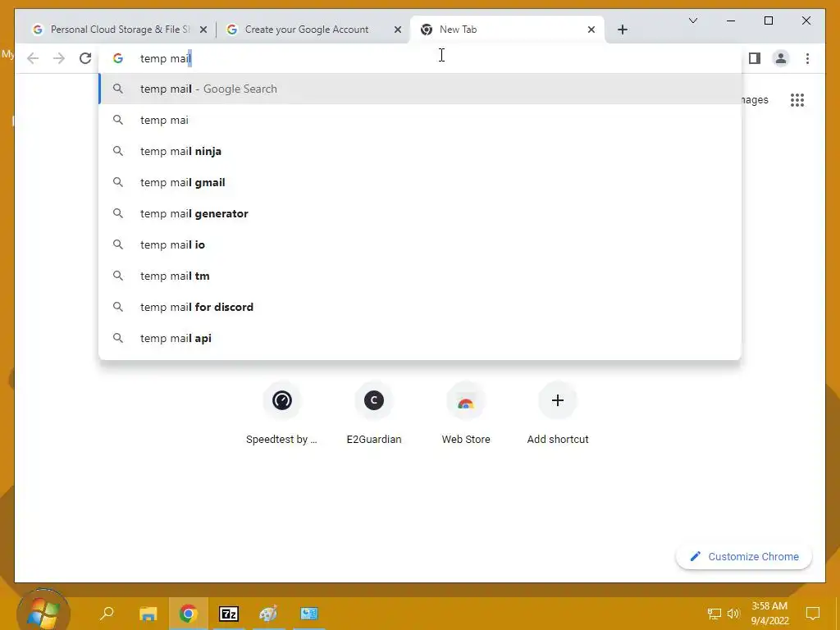Open the profile avatar menu

coord(781,58)
